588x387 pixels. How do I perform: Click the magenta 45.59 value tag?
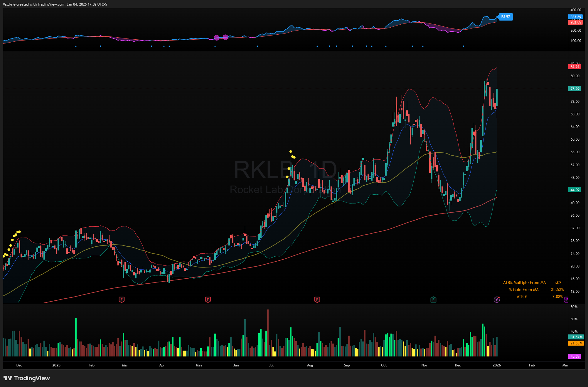click(575, 356)
